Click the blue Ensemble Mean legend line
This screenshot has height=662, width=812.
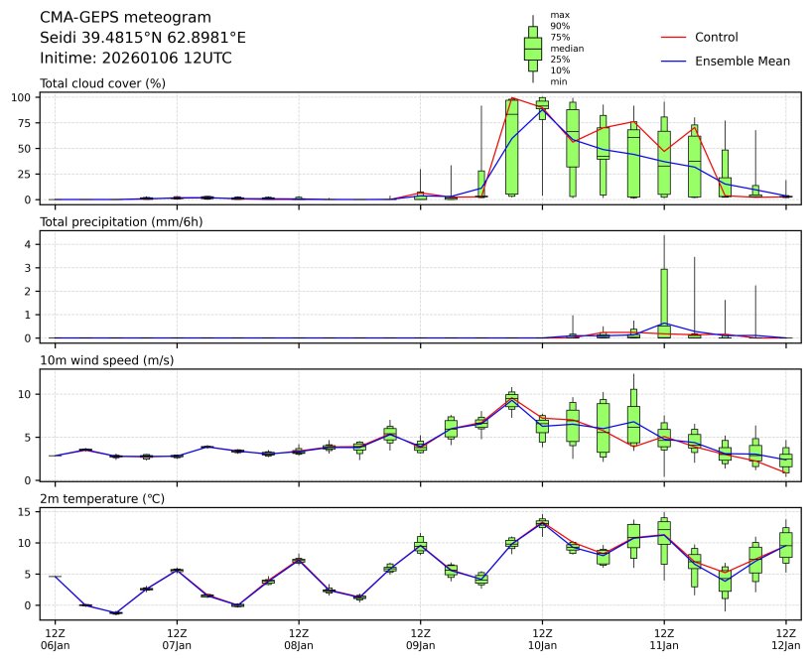coord(673,62)
